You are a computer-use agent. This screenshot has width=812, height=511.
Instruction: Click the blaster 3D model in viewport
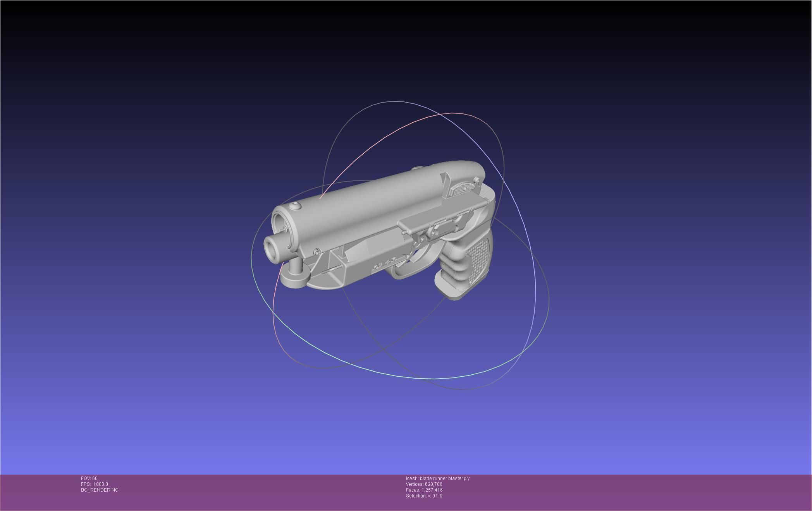tap(380, 230)
